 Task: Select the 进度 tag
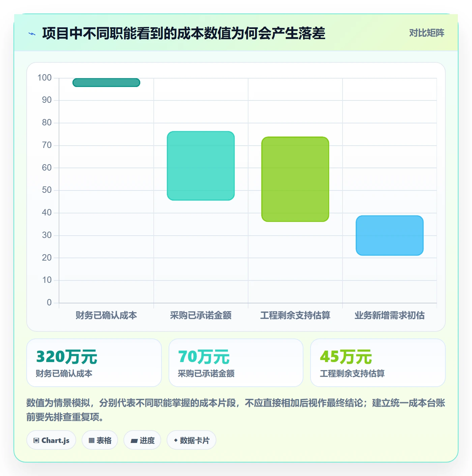coord(142,440)
